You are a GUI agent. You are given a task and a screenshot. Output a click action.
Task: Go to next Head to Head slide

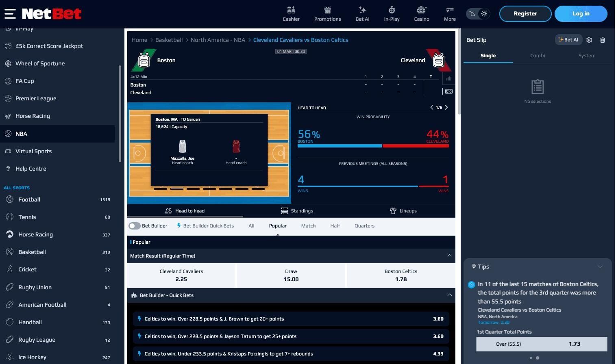[446, 108]
